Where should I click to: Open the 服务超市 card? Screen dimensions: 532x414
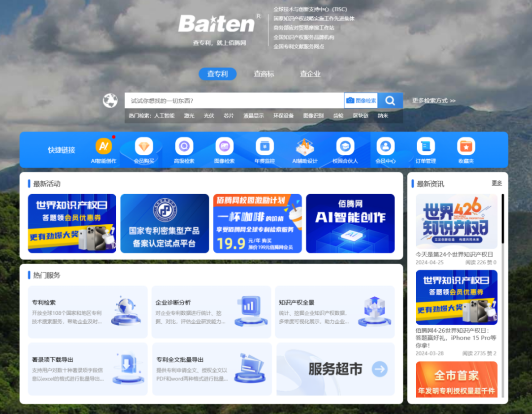click(x=335, y=369)
